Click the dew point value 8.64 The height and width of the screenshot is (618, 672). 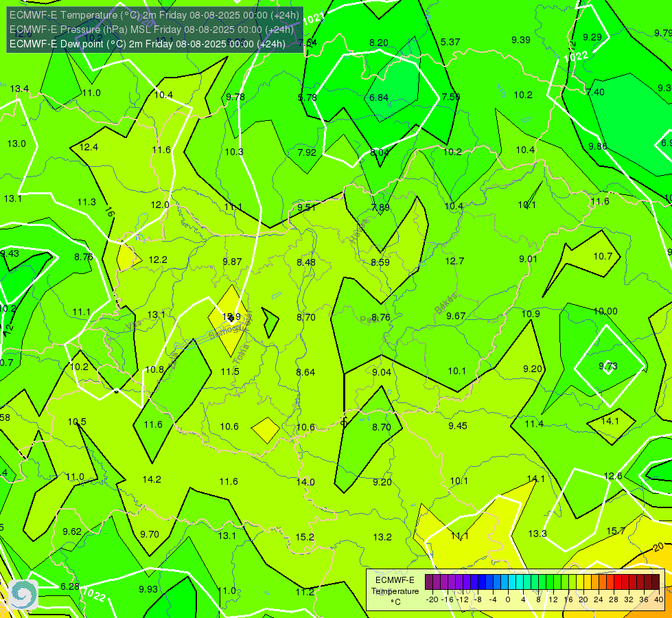pyautogui.click(x=305, y=372)
